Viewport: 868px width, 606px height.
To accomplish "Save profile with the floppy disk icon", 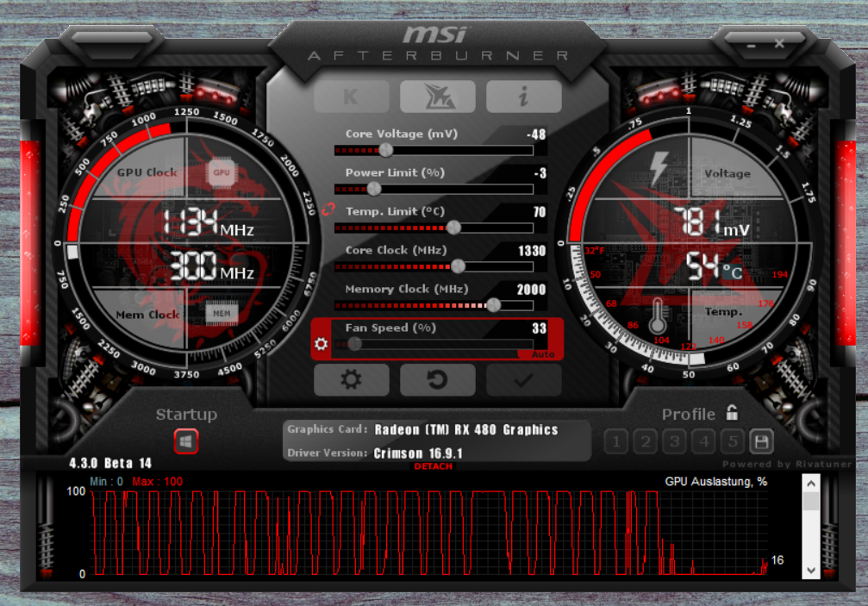I will pyautogui.click(x=761, y=441).
